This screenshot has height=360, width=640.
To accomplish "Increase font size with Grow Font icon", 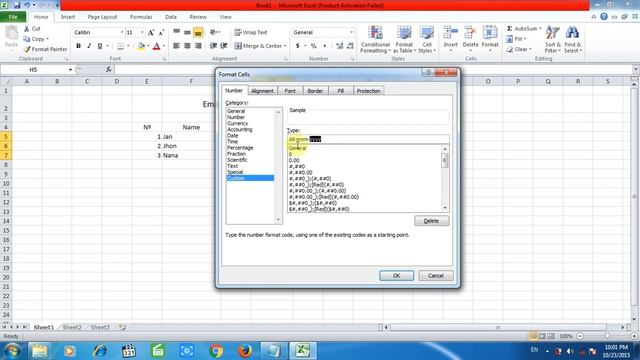I will coord(151,32).
